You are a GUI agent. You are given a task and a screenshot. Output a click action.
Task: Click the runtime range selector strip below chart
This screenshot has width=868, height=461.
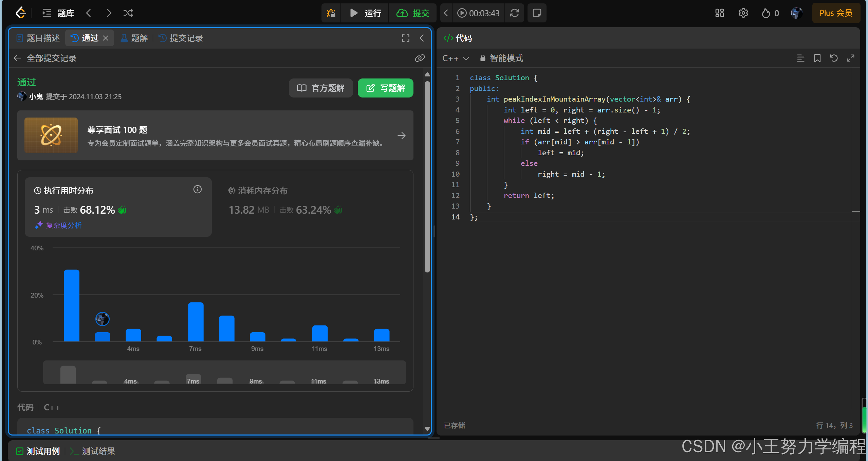[x=224, y=372]
